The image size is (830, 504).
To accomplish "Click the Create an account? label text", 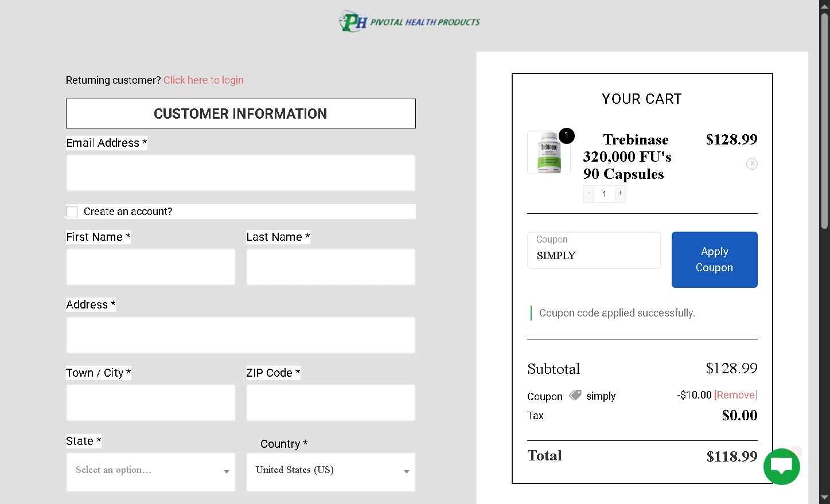I will (x=128, y=212).
